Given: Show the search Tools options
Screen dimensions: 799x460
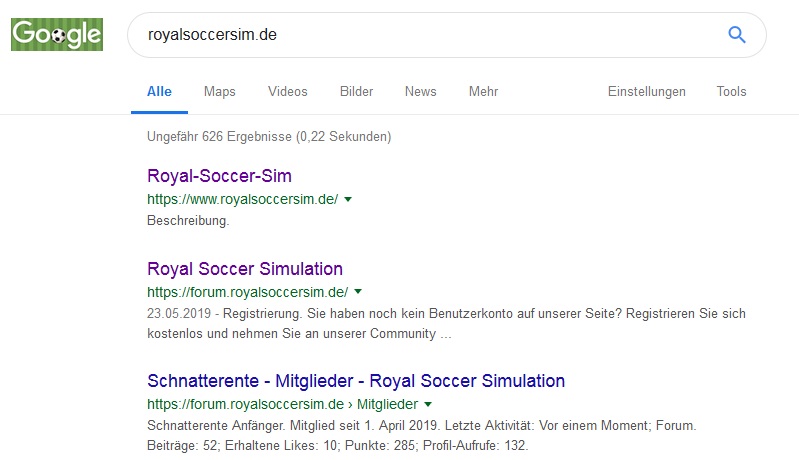Looking at the screenshot, I should tap(731, 92).
